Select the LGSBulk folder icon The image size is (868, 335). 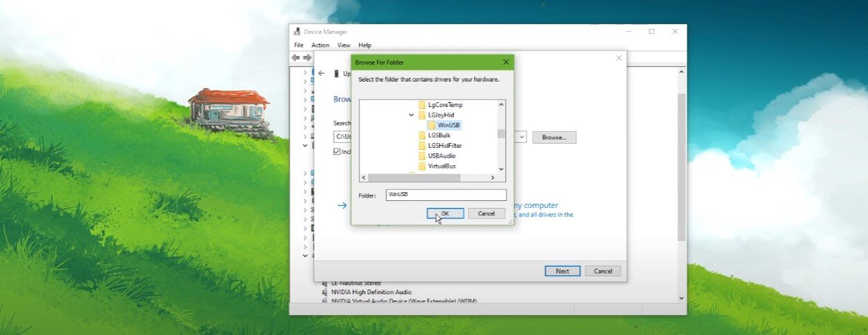pos(422,135)
